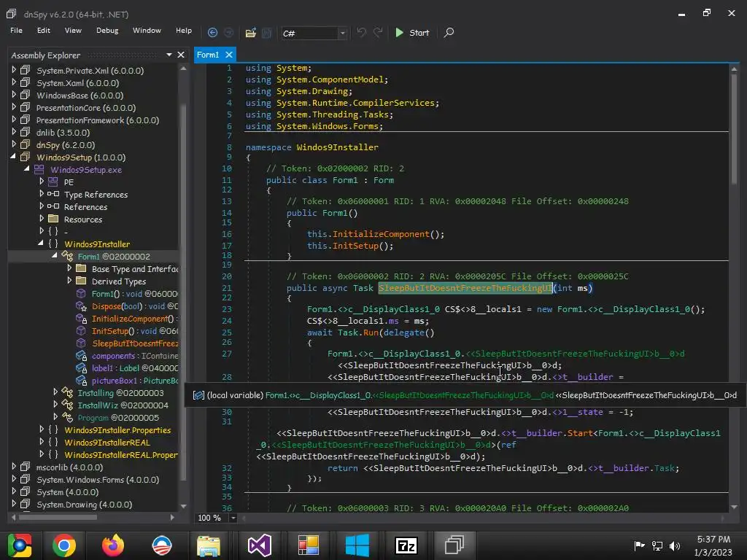Click the code editor vertical scrollbar
The image size is (747, 560).
pyautogui.click(x=734, y=128)
